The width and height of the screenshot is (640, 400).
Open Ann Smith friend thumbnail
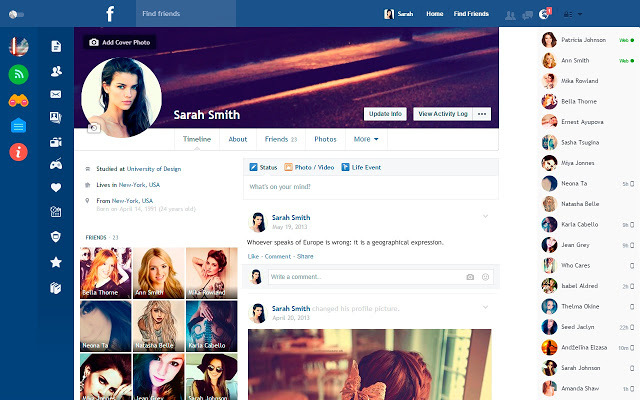[159, 273]
